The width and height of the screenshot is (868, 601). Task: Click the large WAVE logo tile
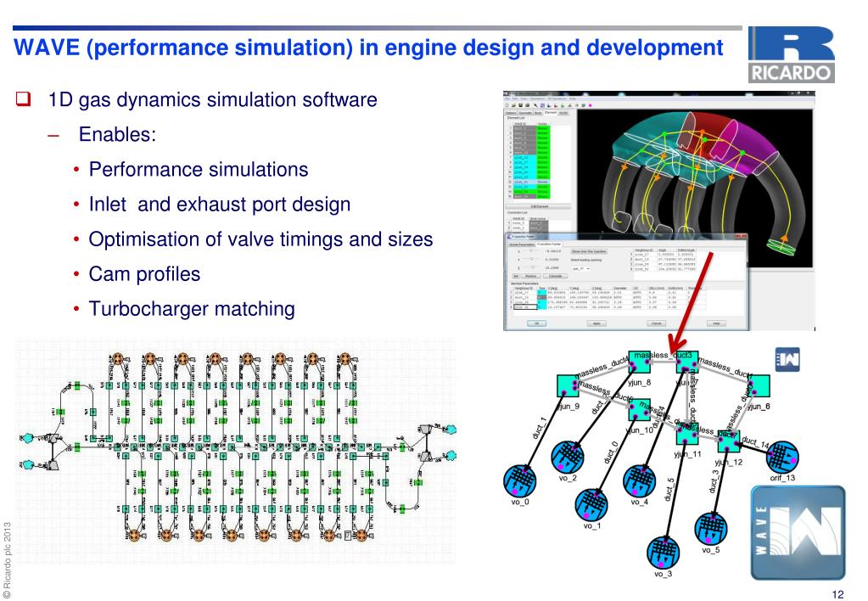coord(798,533)
